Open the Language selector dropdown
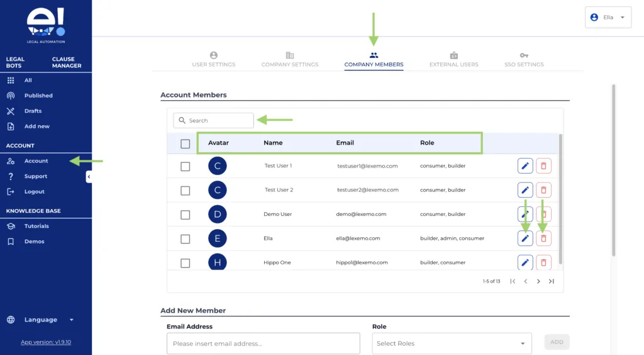The width and height of the screenshot is (644, 355). click(x=48, y=320)
